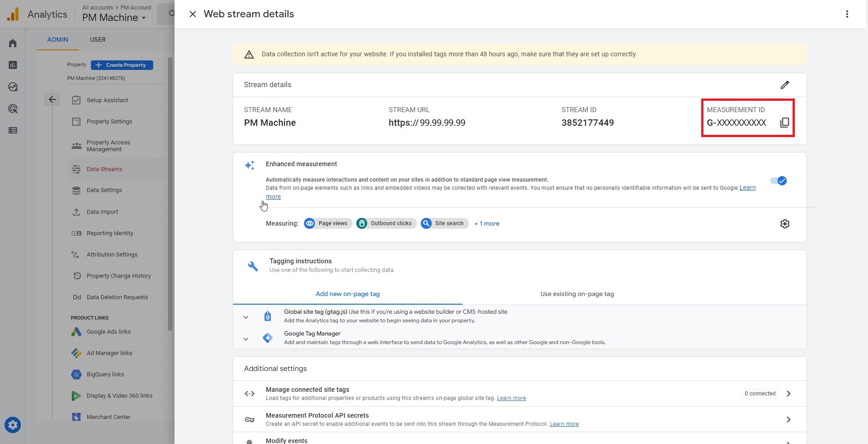Click stream ID value 3852177449
This screenshot has height=444, width=868.
click(588, 123)
